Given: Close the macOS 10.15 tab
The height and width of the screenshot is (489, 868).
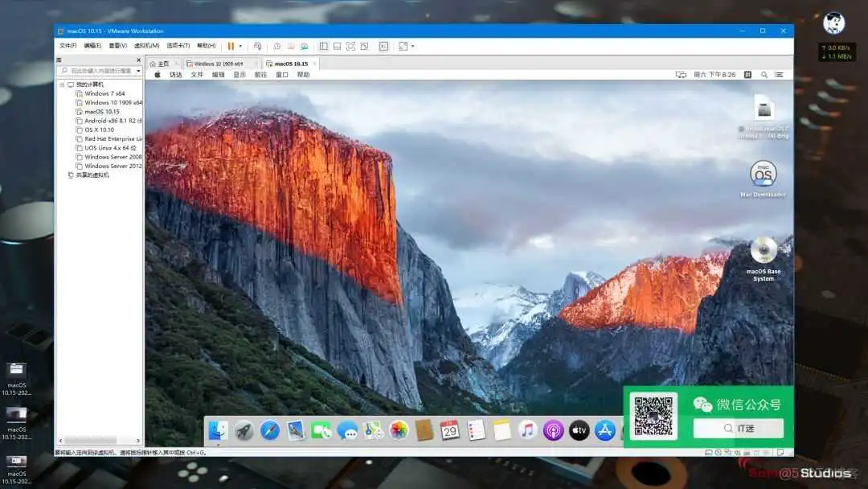Looking at the screenshot, I should point(314,64).
